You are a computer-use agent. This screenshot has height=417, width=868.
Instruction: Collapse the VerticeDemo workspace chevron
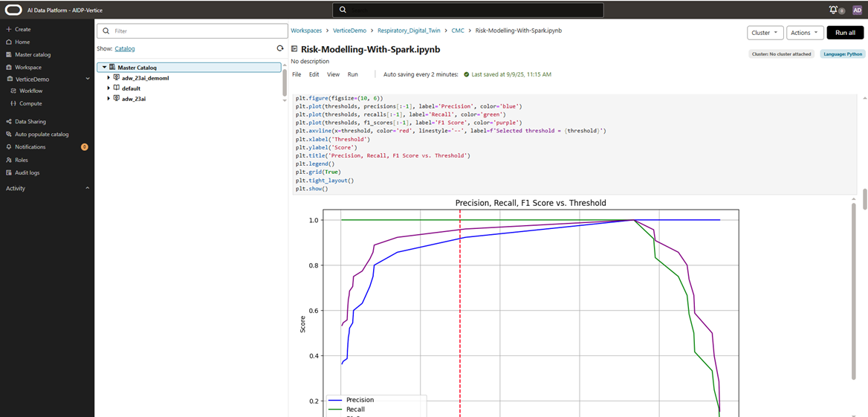88,79
